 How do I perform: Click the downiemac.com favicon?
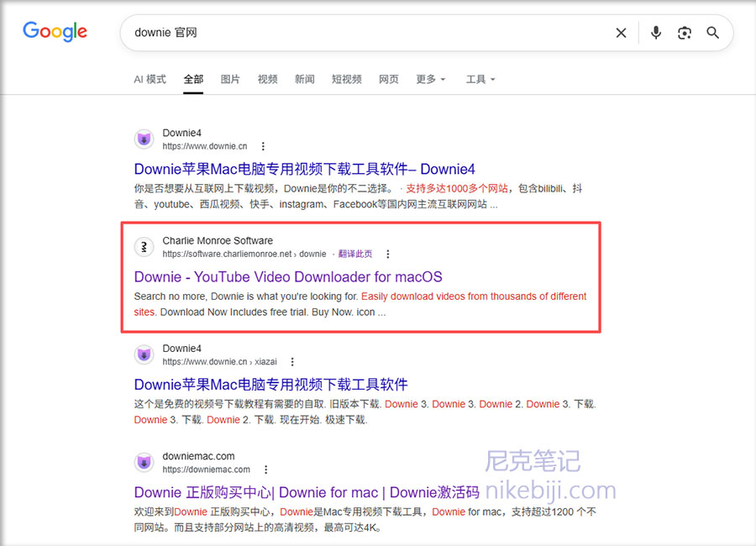tap(144, 463)
